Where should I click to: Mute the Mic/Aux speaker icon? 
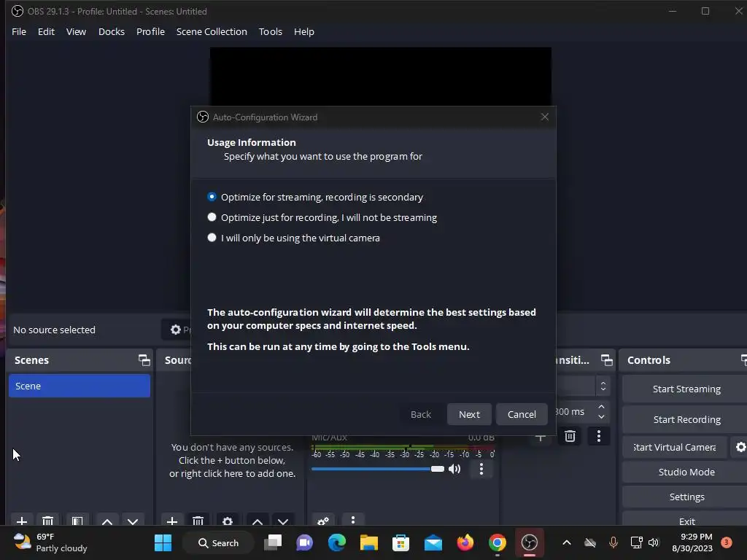coord(455,469)
